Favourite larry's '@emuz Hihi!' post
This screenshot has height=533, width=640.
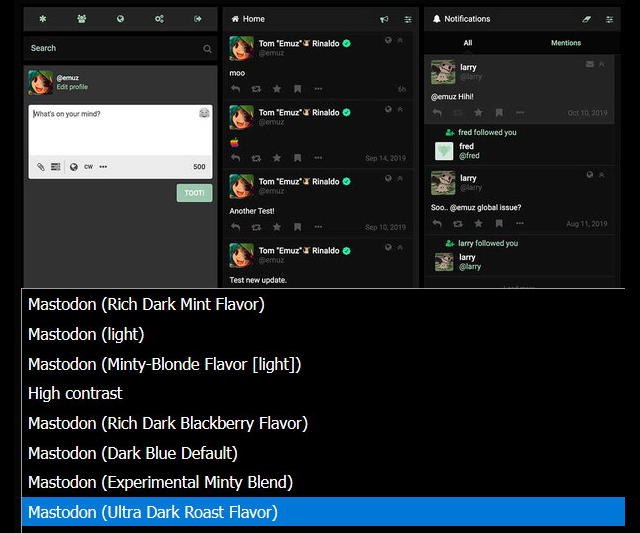coord(478,112)
